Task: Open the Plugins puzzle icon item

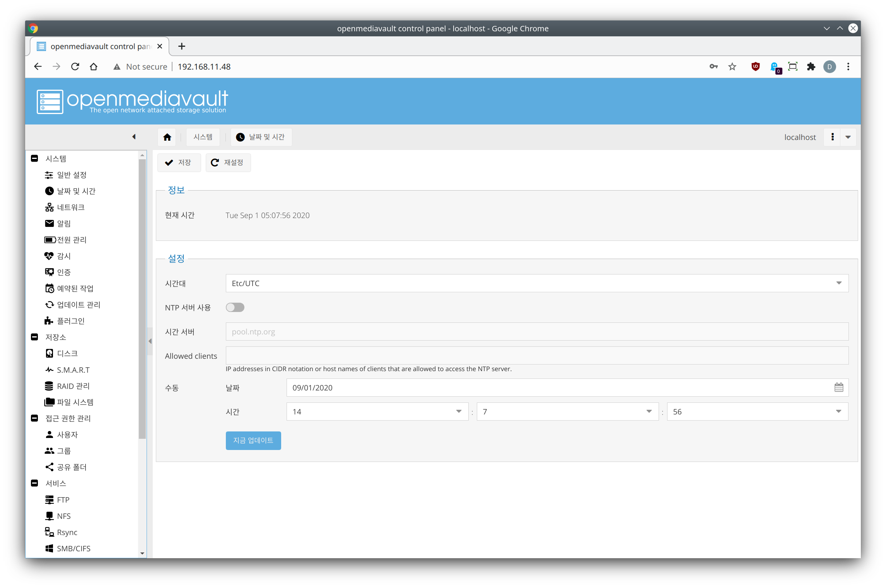Action: (70, 321)
